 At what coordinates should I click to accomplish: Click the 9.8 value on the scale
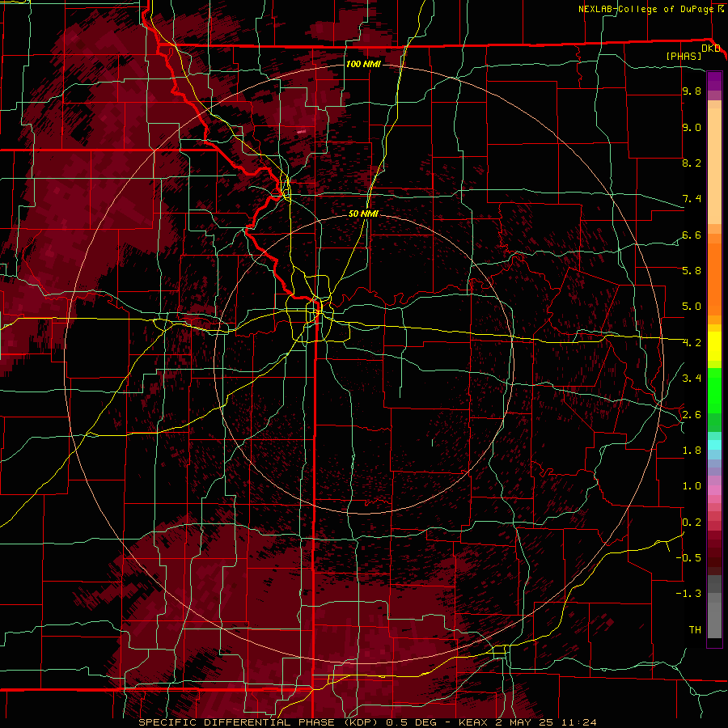click(x=692, y=91)
